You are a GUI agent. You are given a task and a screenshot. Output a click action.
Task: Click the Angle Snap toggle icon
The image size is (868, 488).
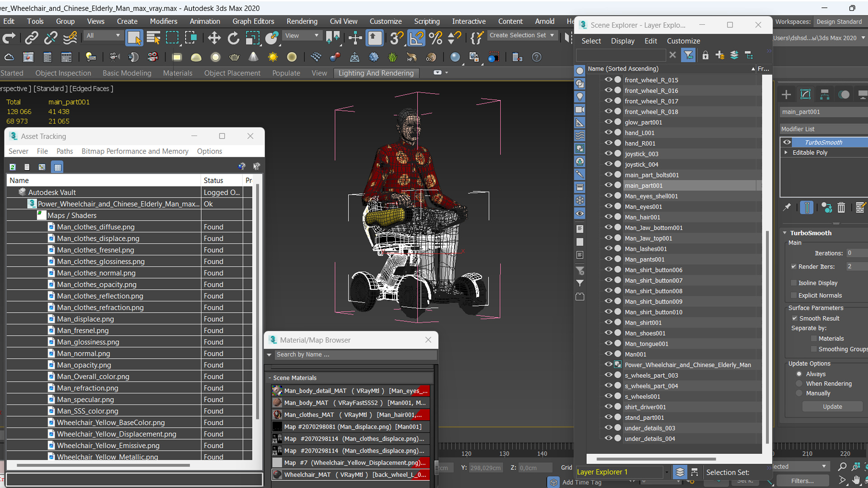point(416,38)
